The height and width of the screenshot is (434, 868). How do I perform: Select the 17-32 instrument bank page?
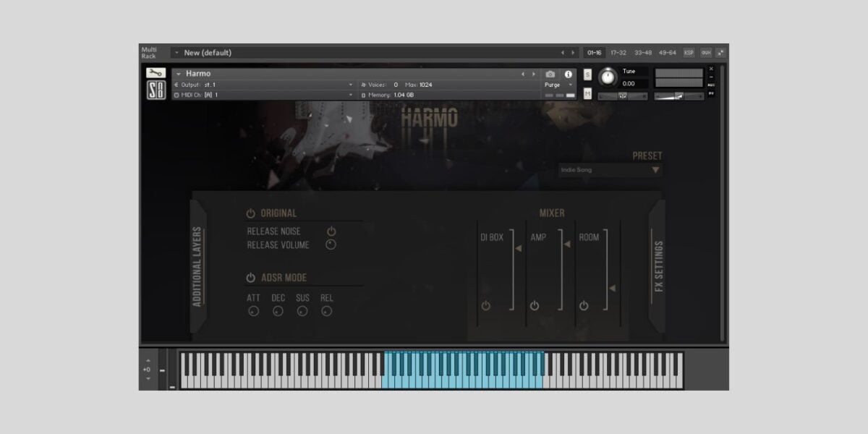click(618, 52)
